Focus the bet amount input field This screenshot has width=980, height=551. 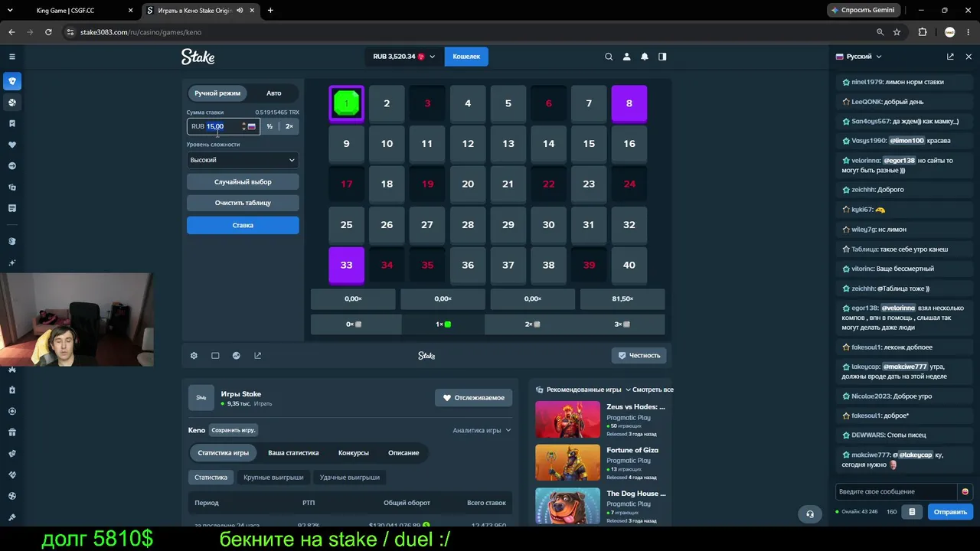222,126
